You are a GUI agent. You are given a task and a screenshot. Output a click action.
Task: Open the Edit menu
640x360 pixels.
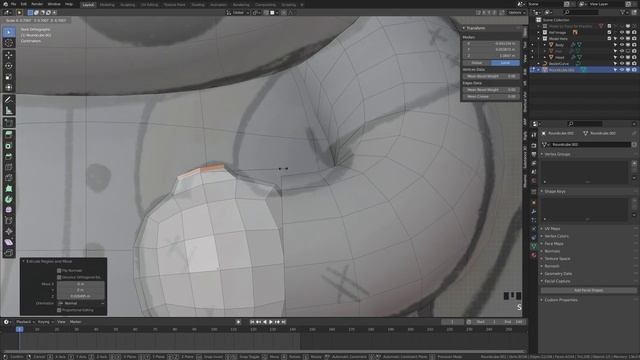click(x=24, y=4)
